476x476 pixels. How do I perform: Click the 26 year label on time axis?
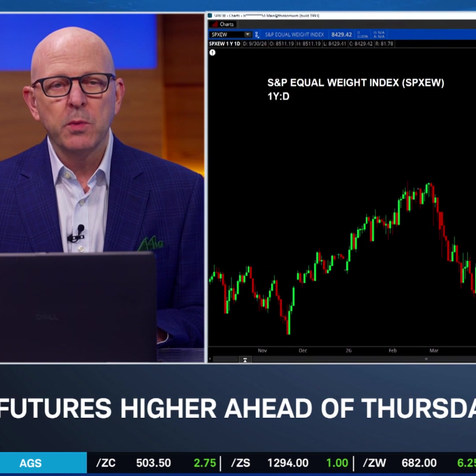point(348,351)
